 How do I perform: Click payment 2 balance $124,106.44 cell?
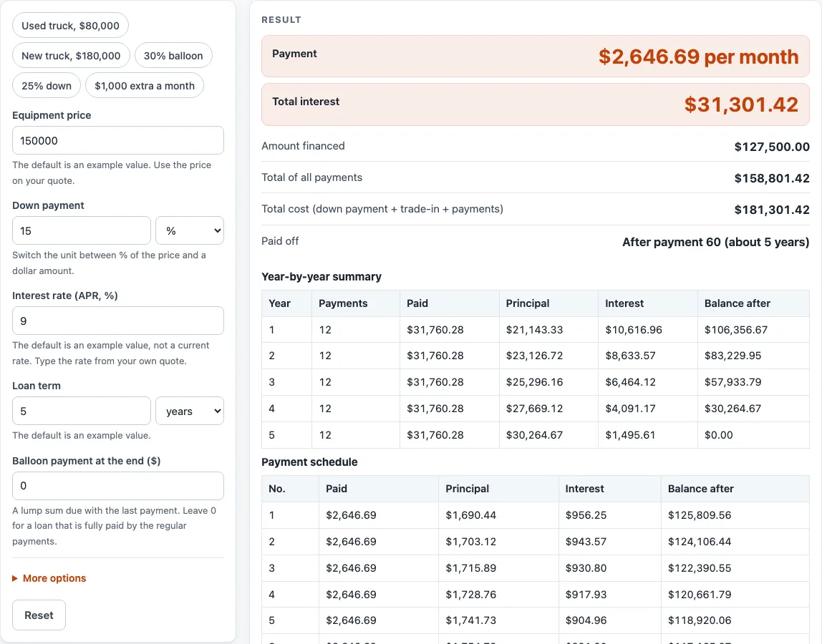(x=735, y=541)
